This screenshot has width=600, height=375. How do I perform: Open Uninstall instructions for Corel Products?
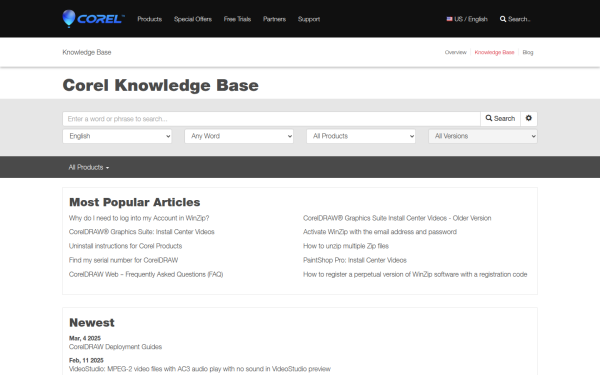(x=126, y=246)
